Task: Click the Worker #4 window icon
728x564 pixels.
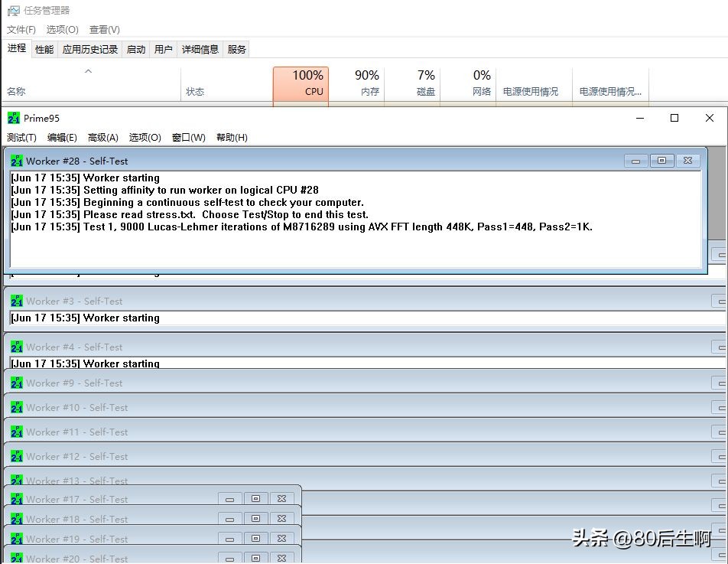Action: pos(16,347)
